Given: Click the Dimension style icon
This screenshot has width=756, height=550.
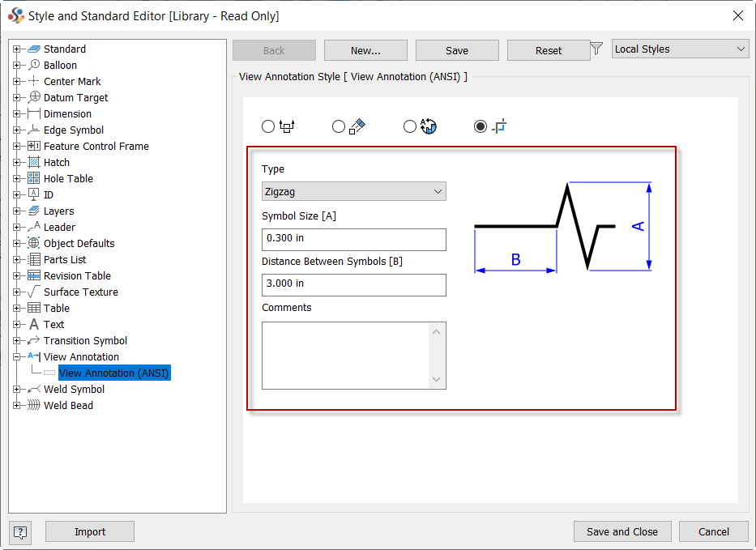Looking at the screenshot, I should [x=34, y=113].
